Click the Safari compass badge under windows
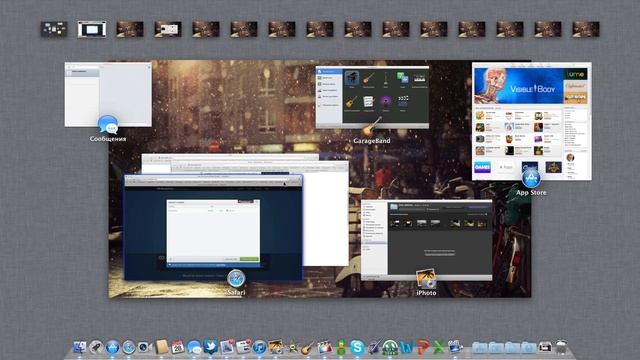This screenshot has width=640, height=360. pos(236,279)
